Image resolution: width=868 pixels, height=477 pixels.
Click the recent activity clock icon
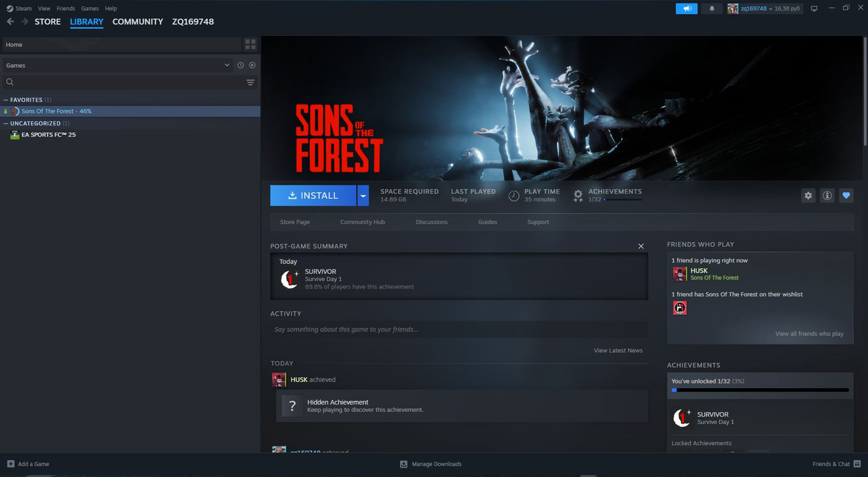tap(240, 65)
